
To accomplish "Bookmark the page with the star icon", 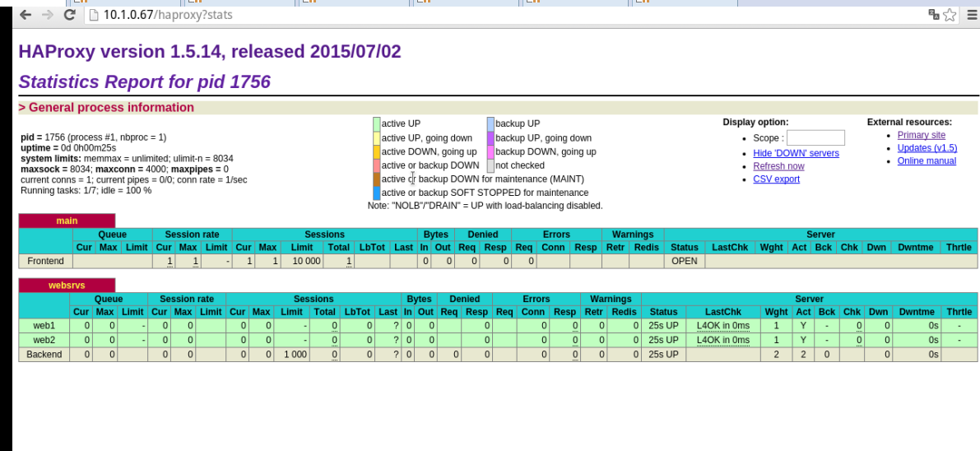I will (950, 15).
